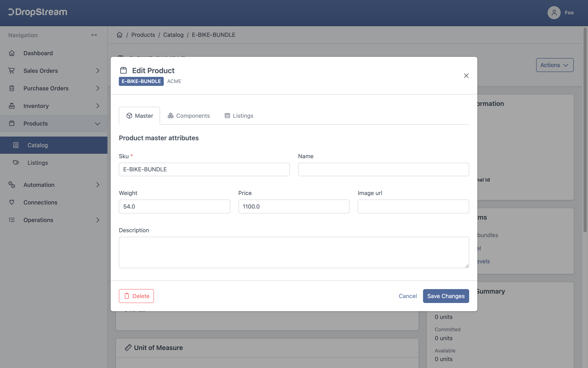Click the Purchase Orders clipboard icon
Viewport: 588px width, 368px height.
(12, 88)
